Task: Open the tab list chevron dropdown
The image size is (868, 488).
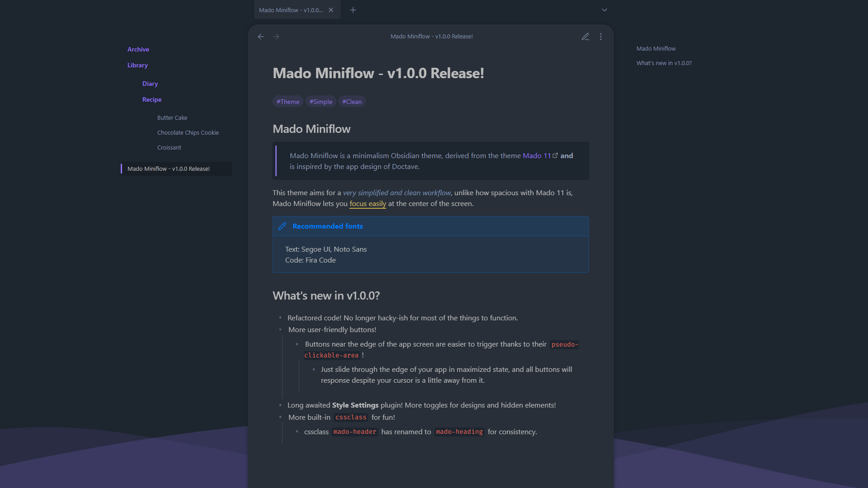Action: tap(604, 9)
